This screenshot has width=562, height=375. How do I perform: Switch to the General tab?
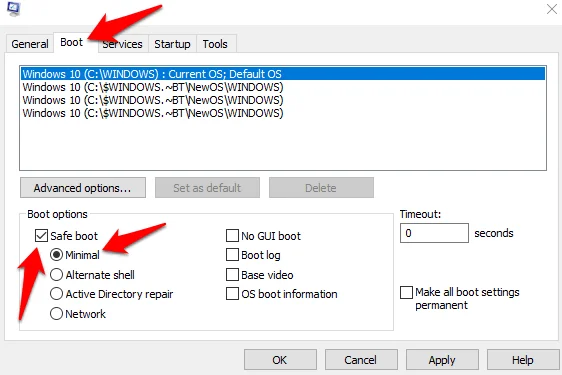pyautogui.click(x=30, y=44)
